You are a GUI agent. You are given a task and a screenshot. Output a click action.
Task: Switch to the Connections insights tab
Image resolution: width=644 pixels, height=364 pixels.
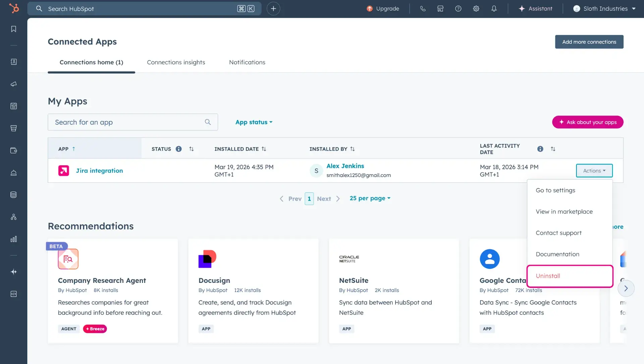click(x=176, y=62)
